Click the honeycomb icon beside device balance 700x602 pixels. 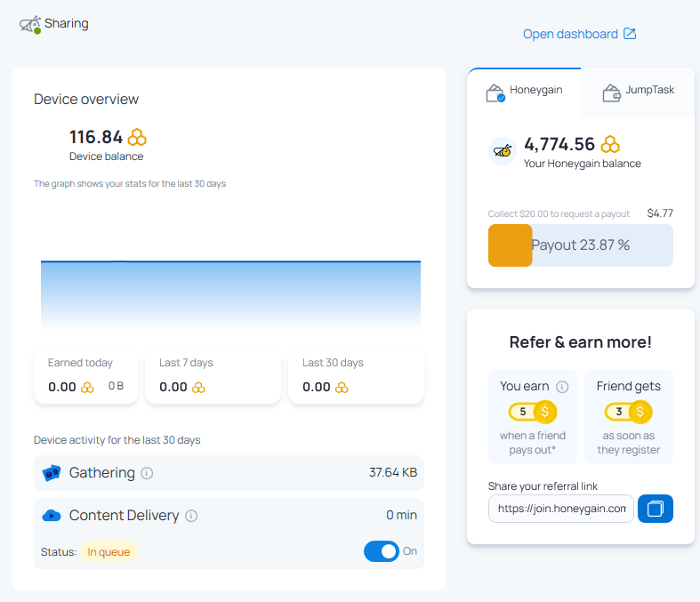click(137, 137)
